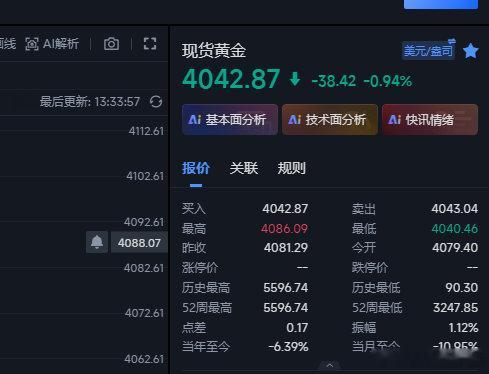Open AI 基本面分析

230,119
